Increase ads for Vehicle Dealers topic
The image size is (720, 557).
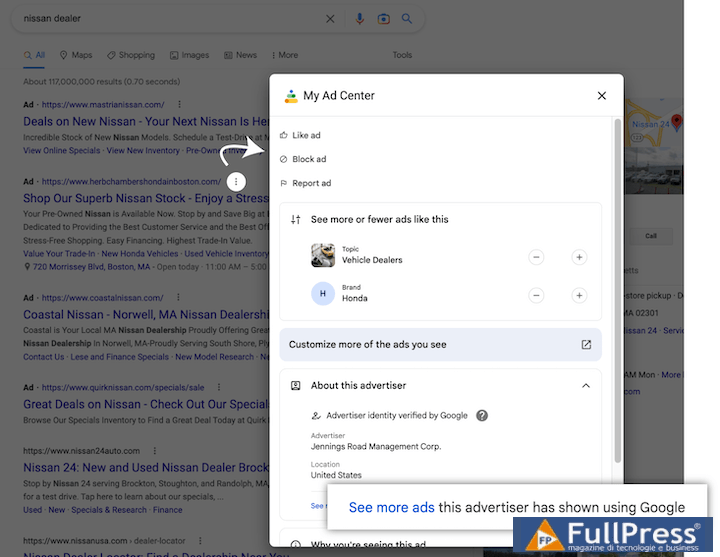tap(579, 257)
